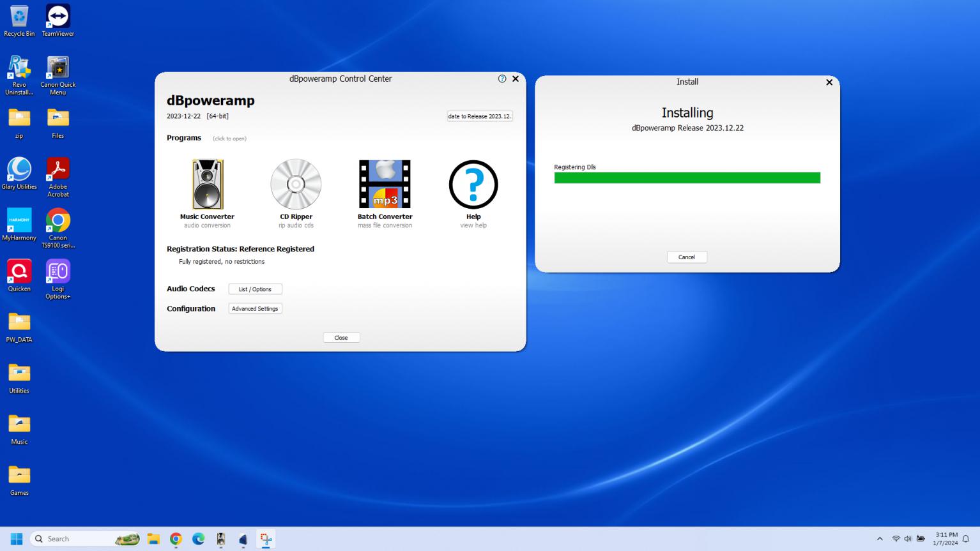Open Audio Codecs List / Options

point(255,289)
